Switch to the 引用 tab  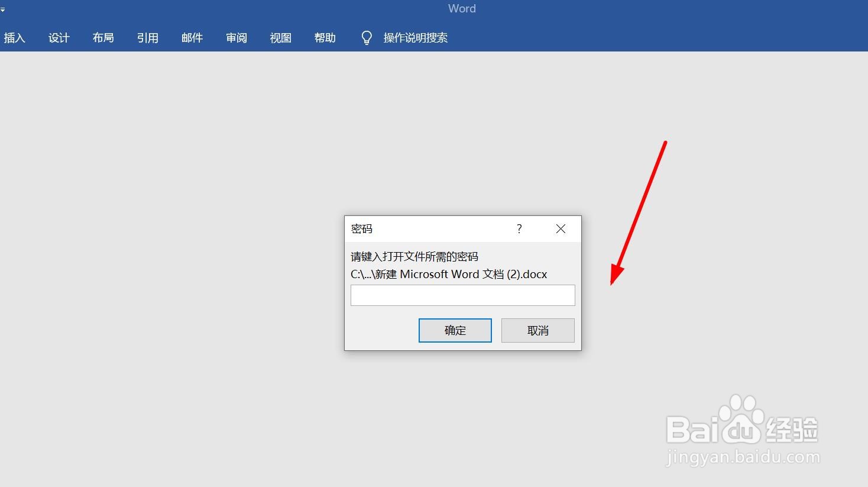pos(148,37)
